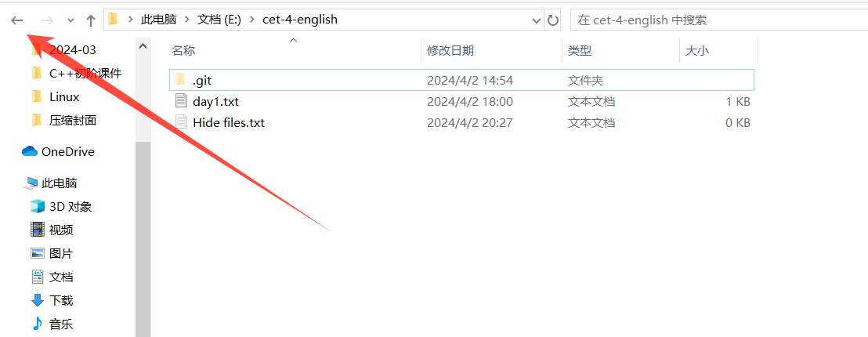Select the 压缩封面 folder in sidebar
This screenshot has width=868, height=337.
click(73, 120)
